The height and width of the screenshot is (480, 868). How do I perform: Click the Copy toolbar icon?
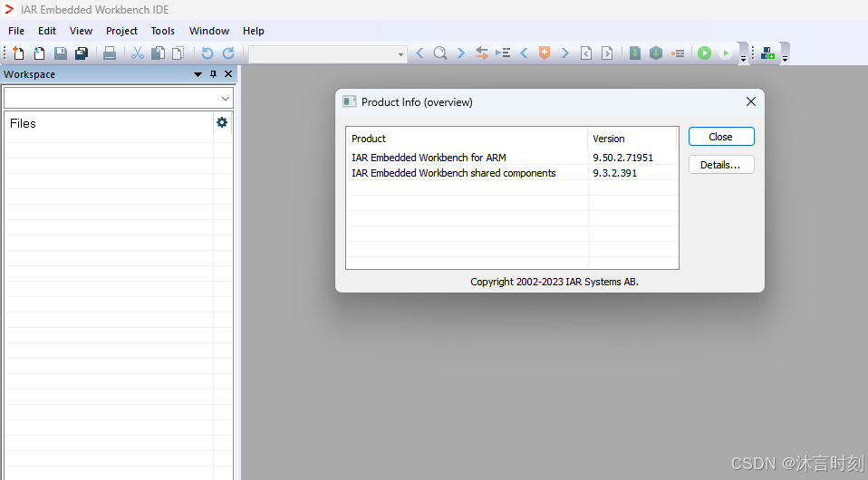tap(159, 53)
